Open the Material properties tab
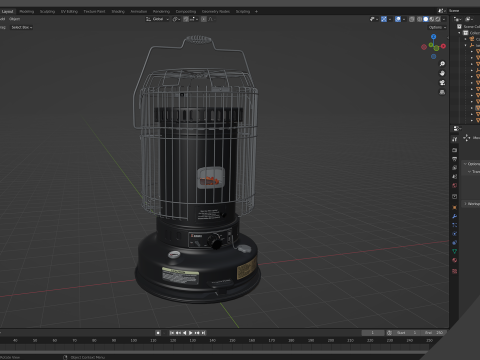 455,260
